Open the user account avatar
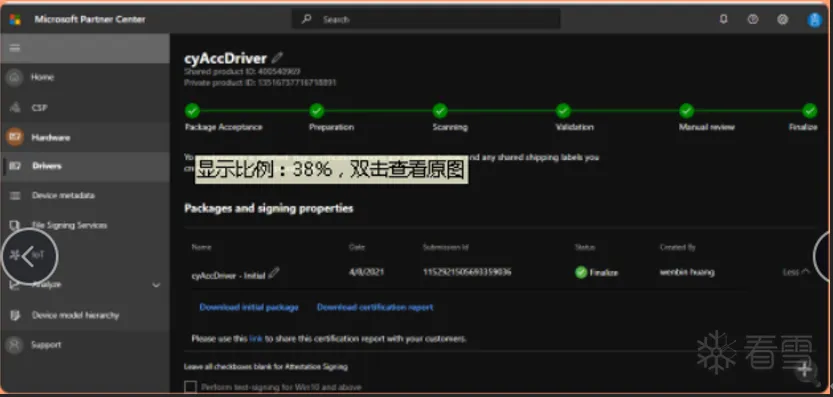Image resolution: width=833 pixels, height=397 pixels. coord(814,20)
